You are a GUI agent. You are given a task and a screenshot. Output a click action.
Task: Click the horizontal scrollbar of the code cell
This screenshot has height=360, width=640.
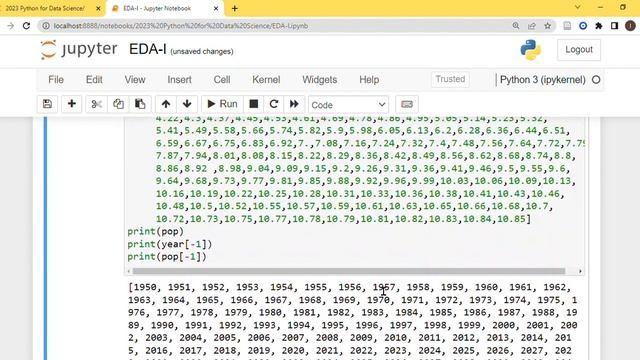(x=349, y=271)
